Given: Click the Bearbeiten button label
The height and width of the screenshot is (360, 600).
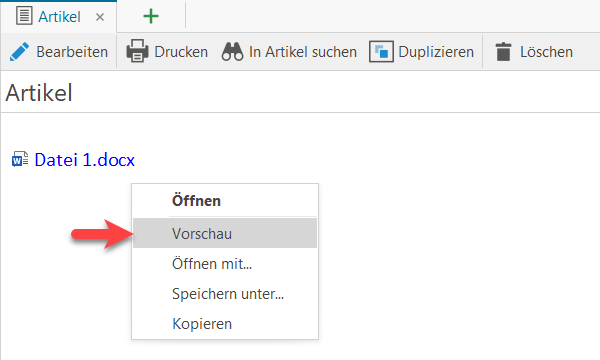Looking at the screenshot, I should click(x=72, y=52).
